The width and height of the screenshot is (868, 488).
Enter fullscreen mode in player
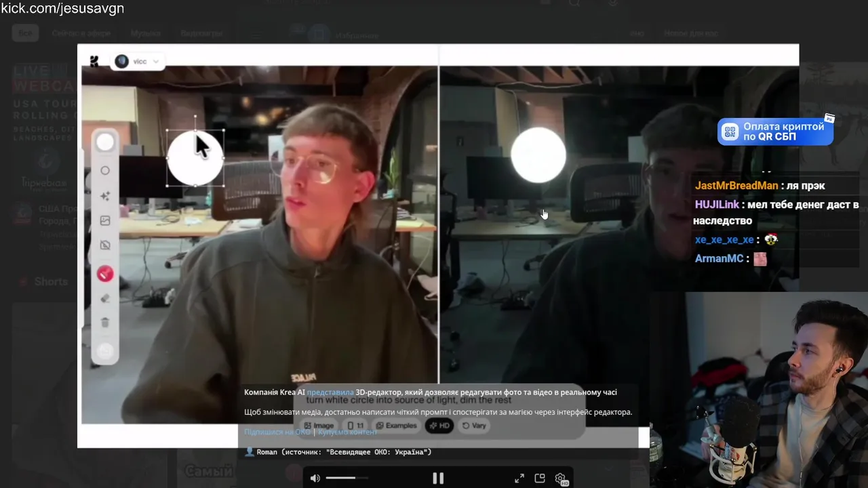[x=519, y=479]
